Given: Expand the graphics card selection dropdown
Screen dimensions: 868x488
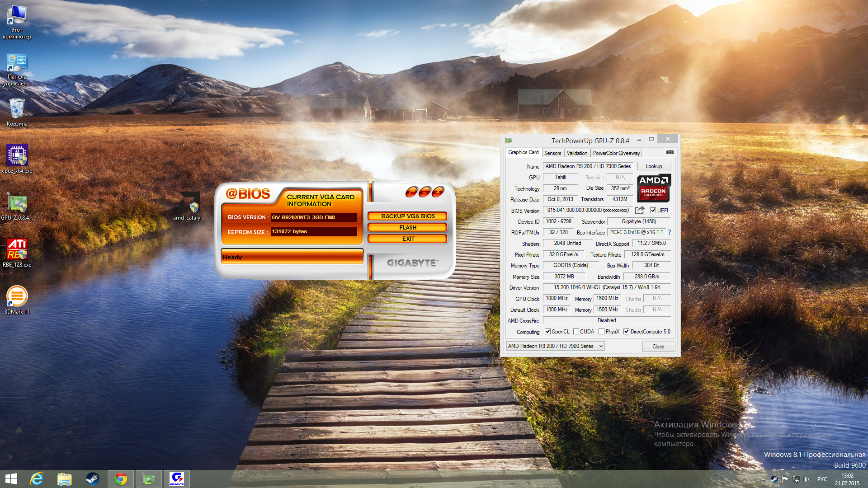Looking at the screenshot, I should click(x=601, y=346).
